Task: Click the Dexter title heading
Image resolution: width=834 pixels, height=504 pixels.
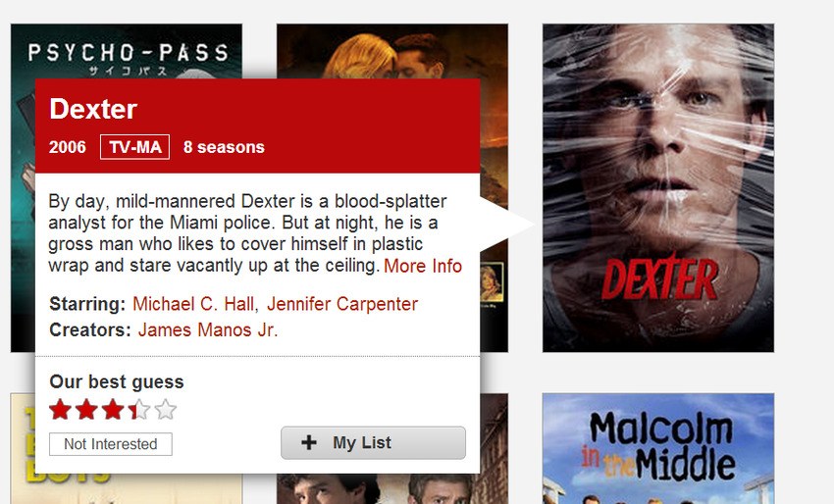Action: click(93, 109)
